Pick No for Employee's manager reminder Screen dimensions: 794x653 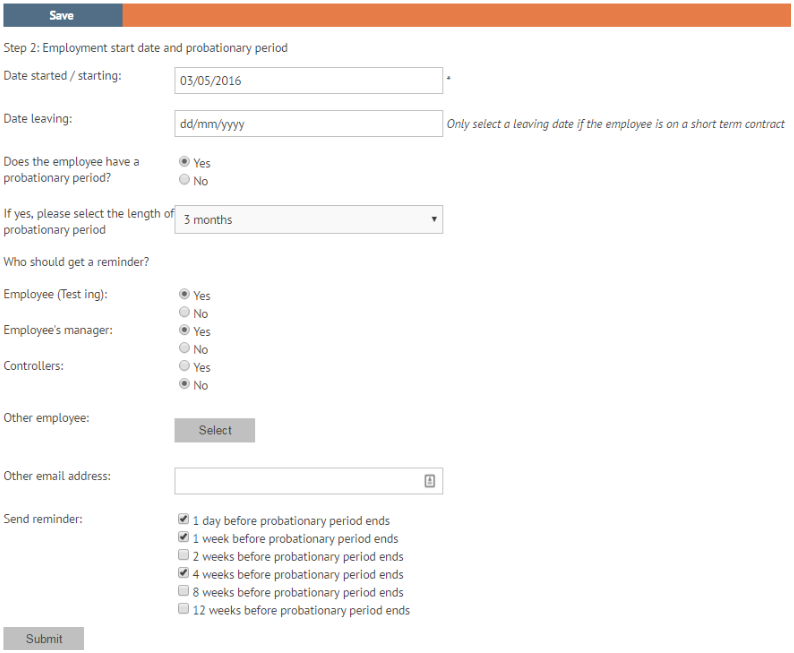tap(184, 348)
